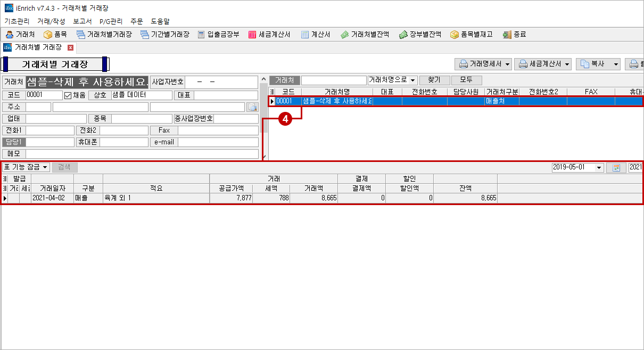Expand the 거래명세서 print dropdown arrow
This screenshot has width=644, height=350.
[x=508, y=64]
